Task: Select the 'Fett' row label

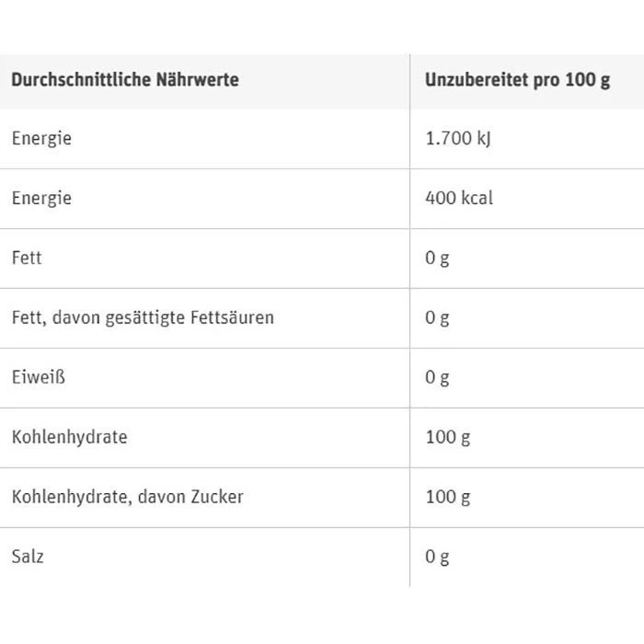Action: [x=27, y=259]
